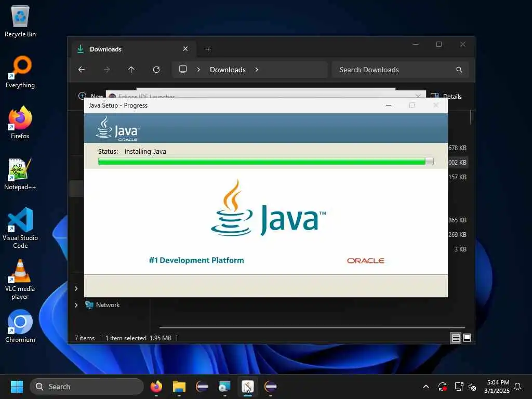Launch Firefox from the desktop shortcut

20,123
